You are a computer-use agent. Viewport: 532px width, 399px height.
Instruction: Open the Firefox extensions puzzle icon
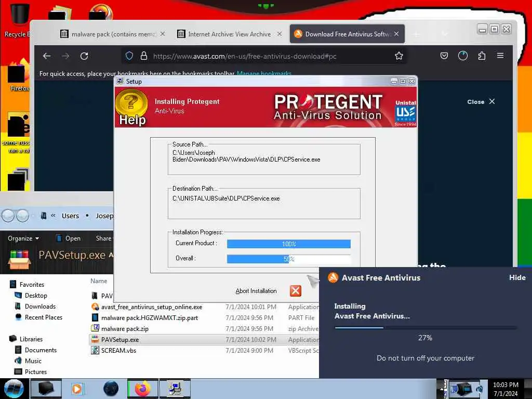pos(482,56)
